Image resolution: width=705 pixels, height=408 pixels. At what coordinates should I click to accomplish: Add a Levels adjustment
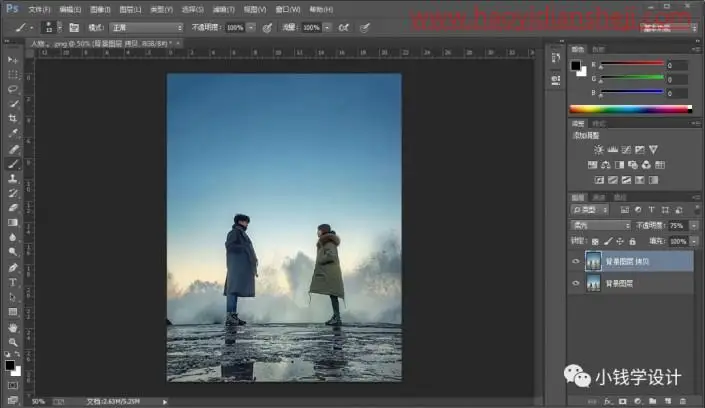(x=612, y=149)
